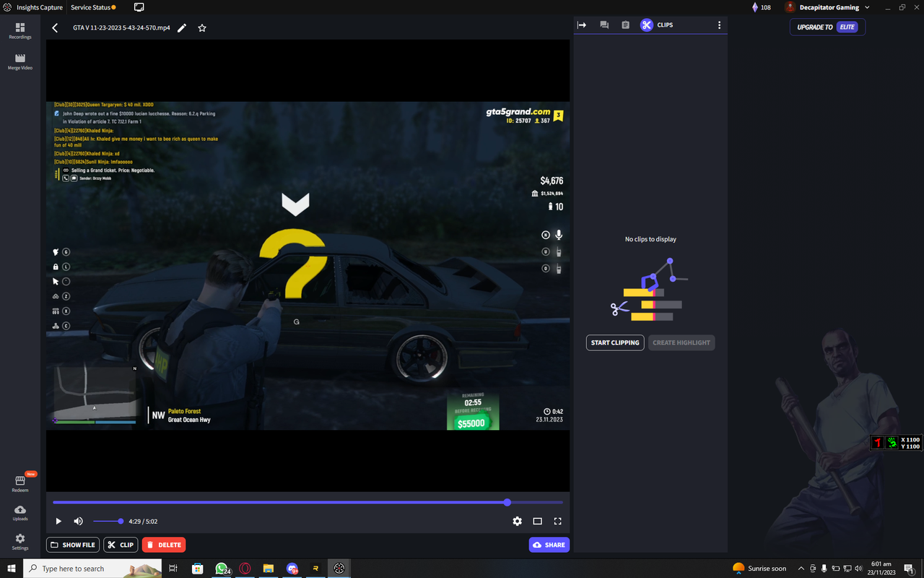Click the 4:29 / 5:02 time display

(143, 521)
